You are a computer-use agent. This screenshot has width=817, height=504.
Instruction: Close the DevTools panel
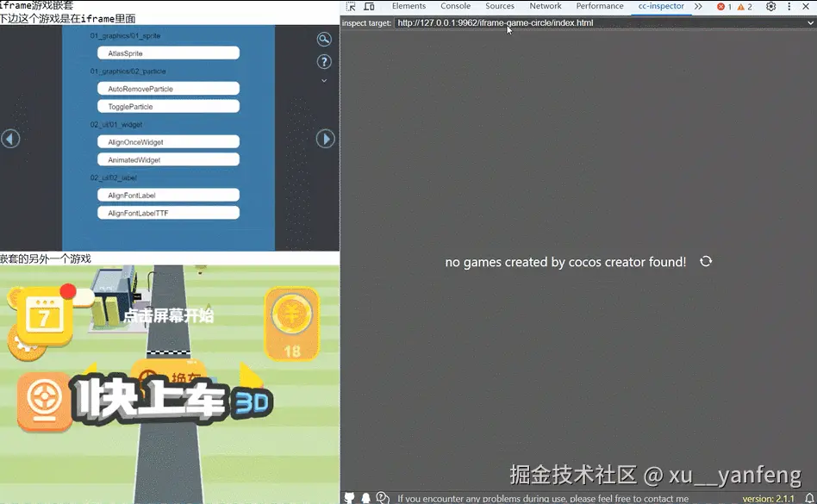[x=806, y=6]
